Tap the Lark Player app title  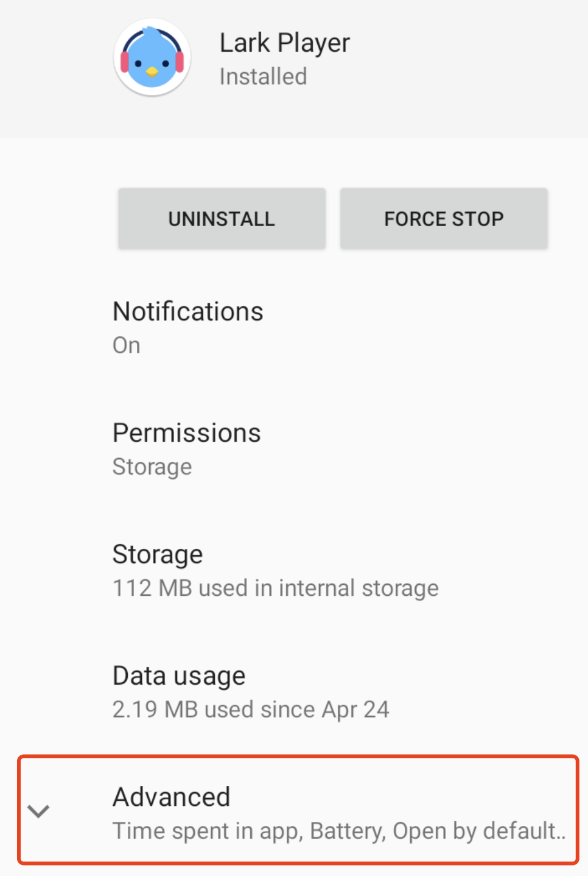[x=284, y=43]
